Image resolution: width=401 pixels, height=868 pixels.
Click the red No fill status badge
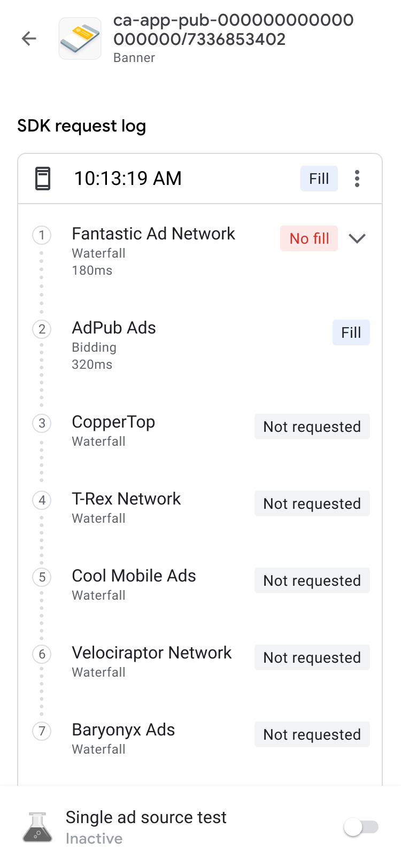[309, 238]
